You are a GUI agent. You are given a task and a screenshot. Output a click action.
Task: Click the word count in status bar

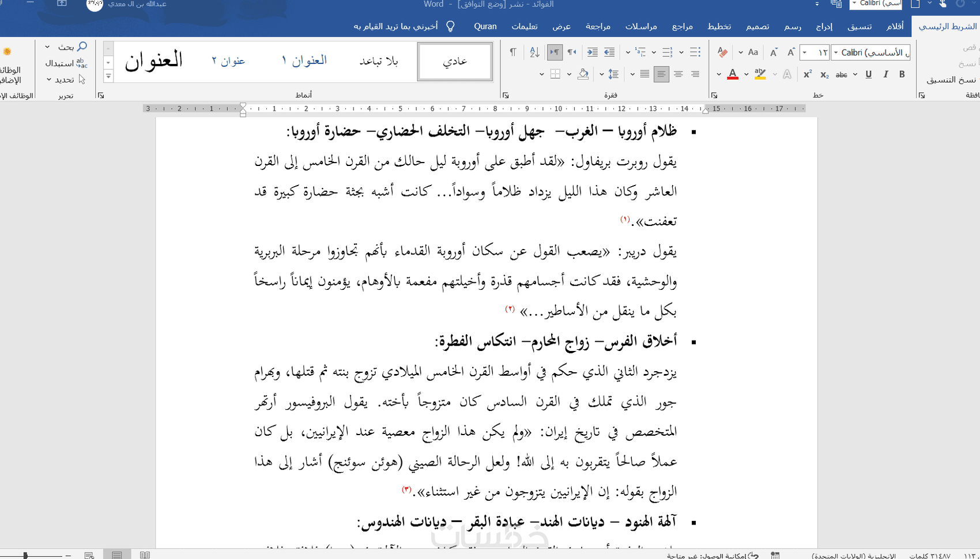pyautogui.click(x=930, y=556)
